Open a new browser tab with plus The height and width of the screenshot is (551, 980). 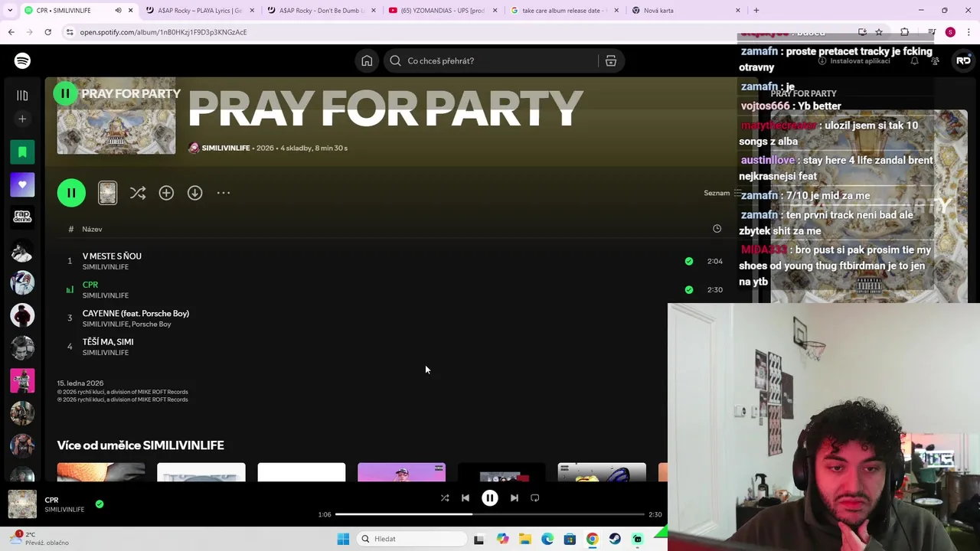pos(756,11)
